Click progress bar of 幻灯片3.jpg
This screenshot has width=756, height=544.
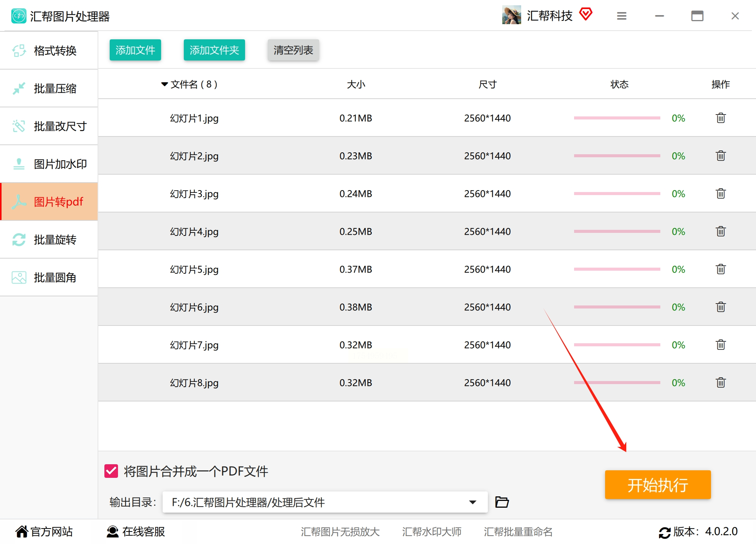pos(616,194)
